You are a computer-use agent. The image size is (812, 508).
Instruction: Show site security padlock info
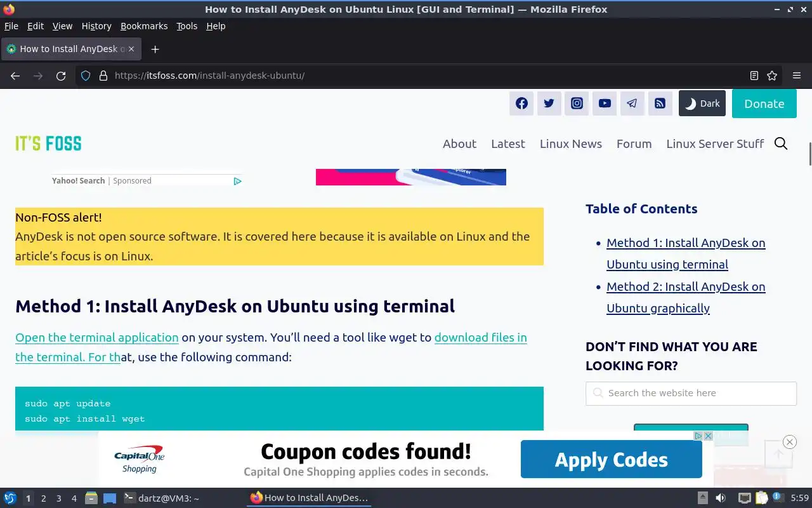point(103,76)
